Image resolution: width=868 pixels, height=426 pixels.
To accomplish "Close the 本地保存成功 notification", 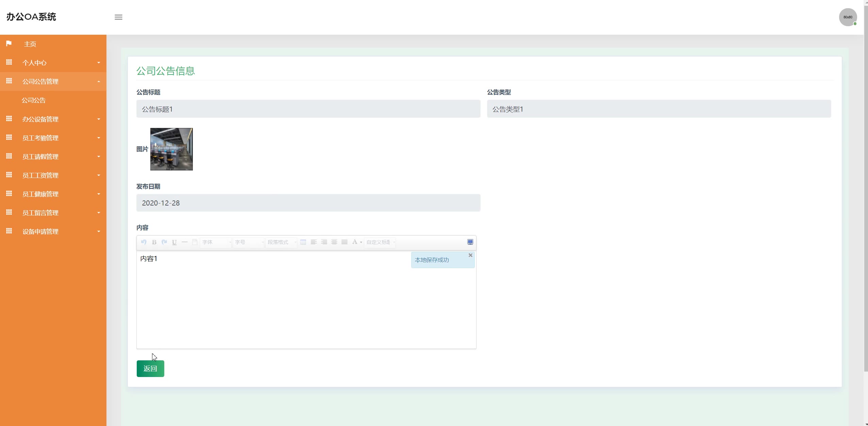I will [470, 255].
